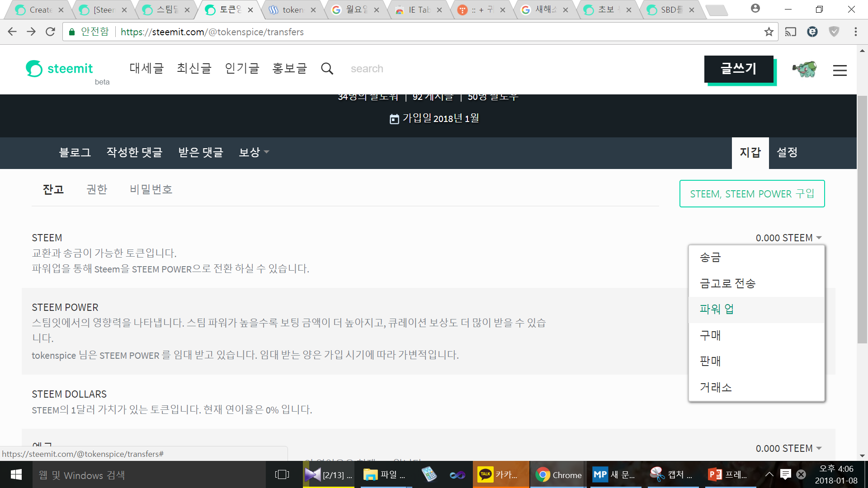Click STEEM, STEEM POWER 구입 button
The width and height of the screenshot is (868, 488).
pyautogui.click(x=752, y=194)
